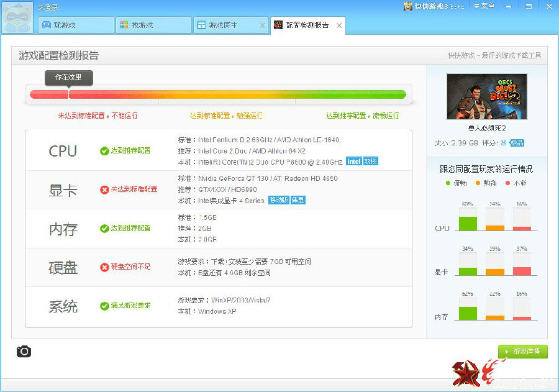Switch to the 找游戏 tab
Screen dimensions: 559x392
(153, 25)
